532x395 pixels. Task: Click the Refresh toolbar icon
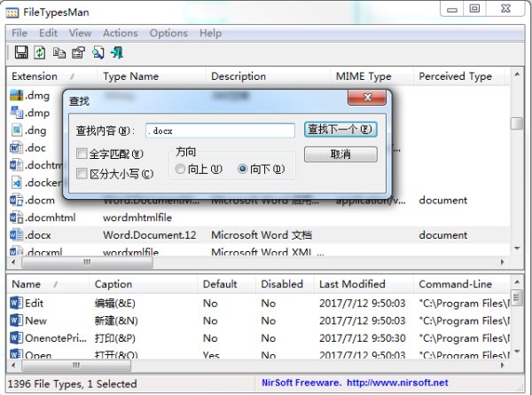pyautogui.click(x=40, y=52)
